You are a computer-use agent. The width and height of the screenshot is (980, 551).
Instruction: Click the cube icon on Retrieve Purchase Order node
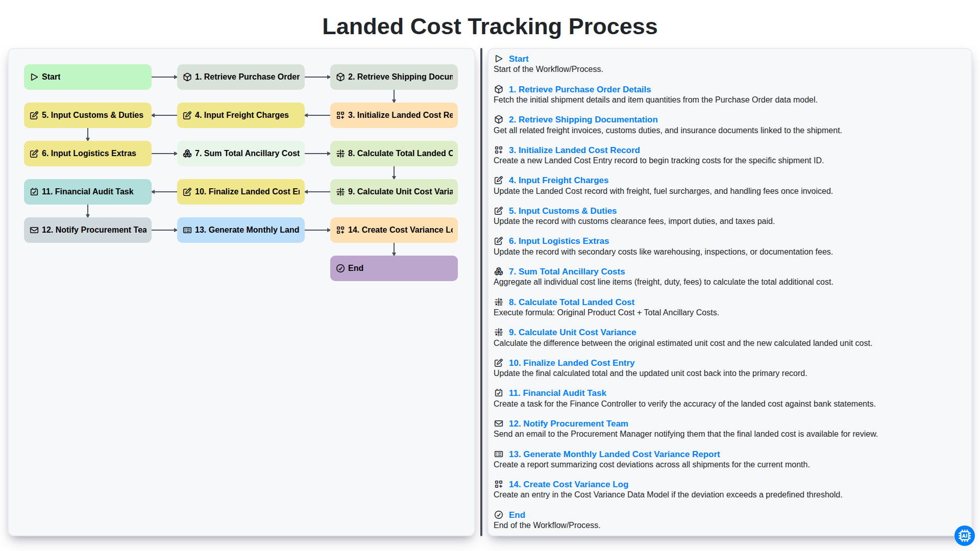pos(187,77)
